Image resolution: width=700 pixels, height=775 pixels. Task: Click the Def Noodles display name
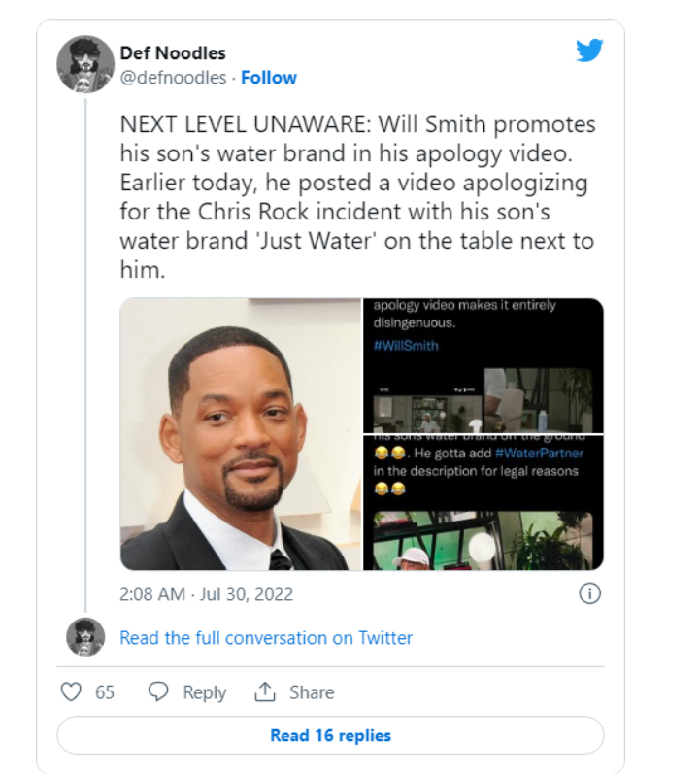click(173, 52)
